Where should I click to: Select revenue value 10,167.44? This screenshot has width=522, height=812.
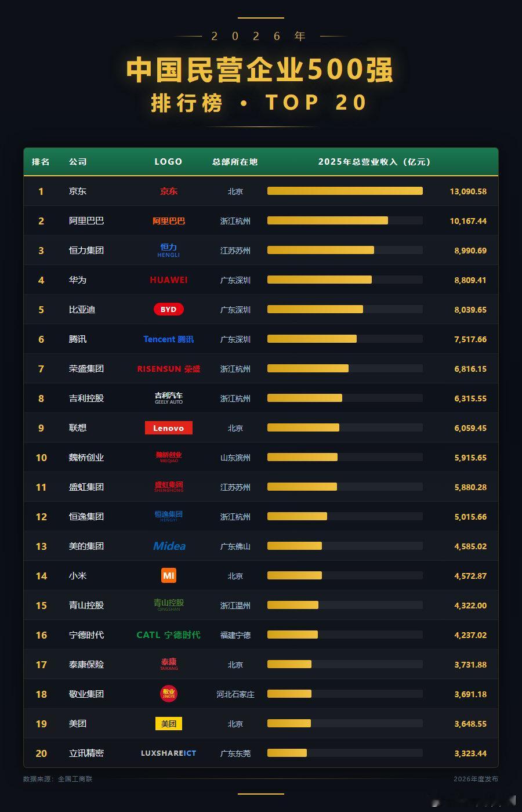pos(468,221)
